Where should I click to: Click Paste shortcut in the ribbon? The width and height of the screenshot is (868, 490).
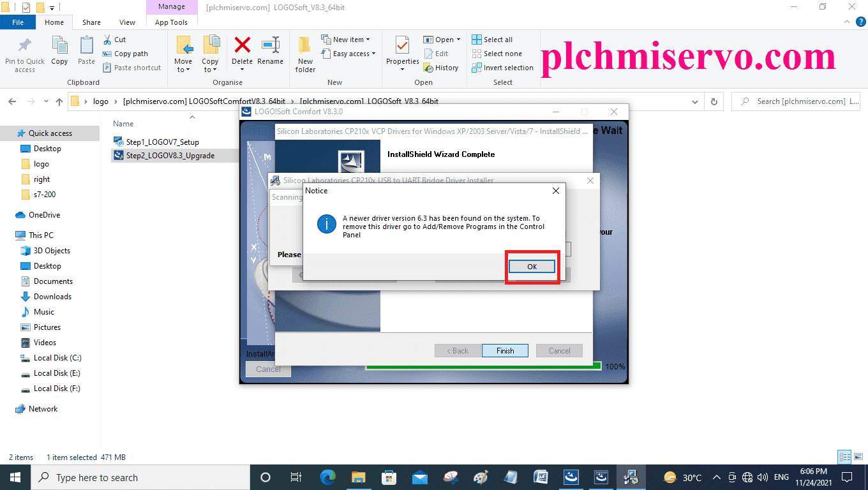coord(131,68)
